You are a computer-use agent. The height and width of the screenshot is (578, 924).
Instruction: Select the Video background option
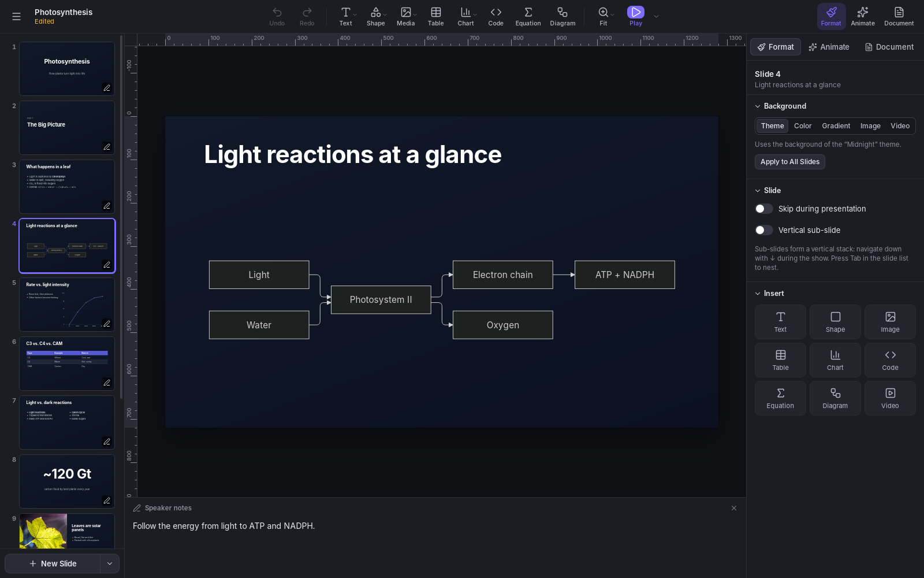click(x=900, y=126)
